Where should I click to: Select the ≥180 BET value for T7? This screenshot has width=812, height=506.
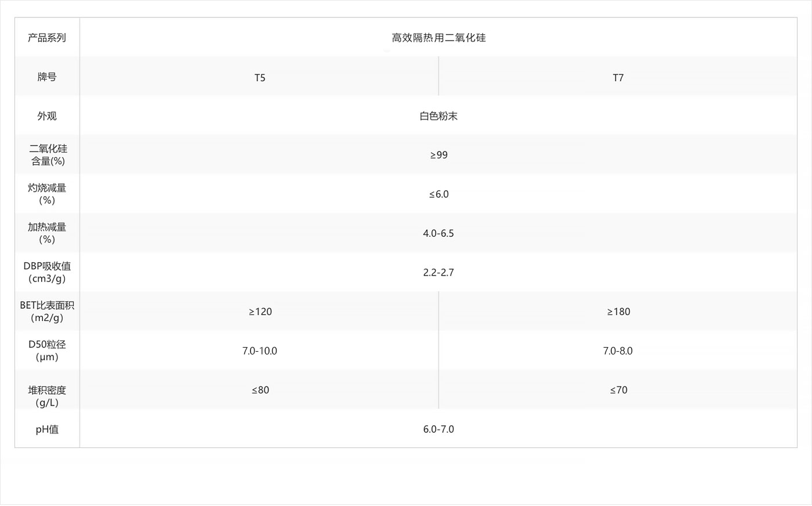click(x=618, y=312)
